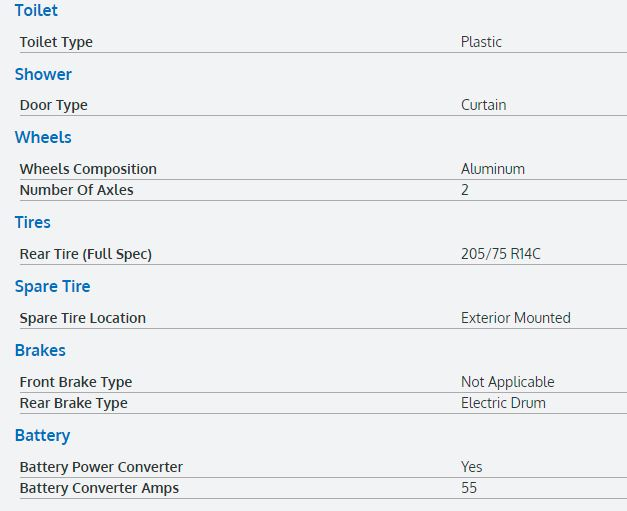Click the Wheels Composition label

[88, 170]
